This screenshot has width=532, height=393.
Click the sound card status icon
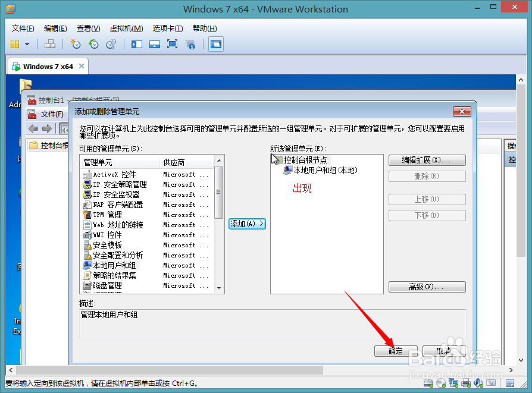coord(478,383)
